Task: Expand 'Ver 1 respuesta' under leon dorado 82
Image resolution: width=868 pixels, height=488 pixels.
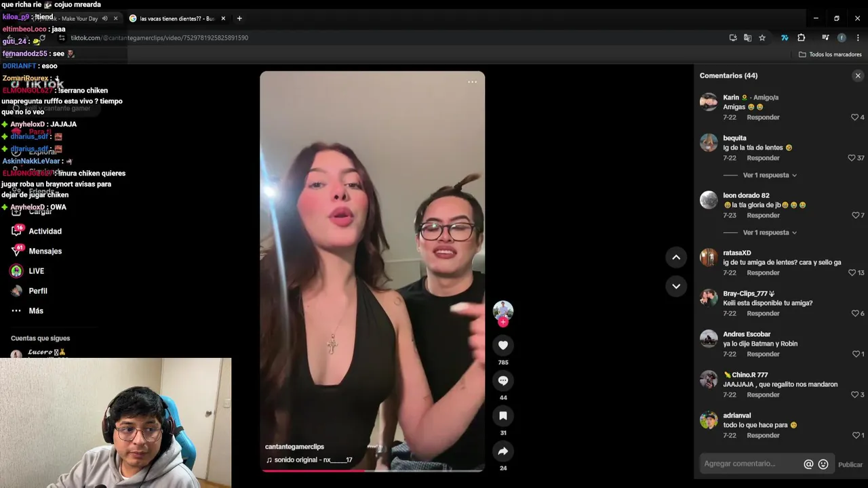Action: 770,232
